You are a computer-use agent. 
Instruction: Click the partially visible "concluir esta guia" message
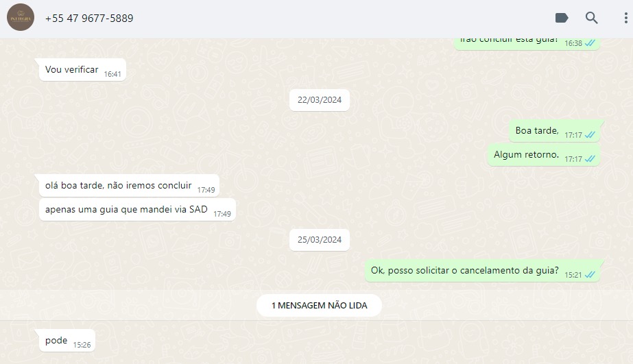(527, 44)
